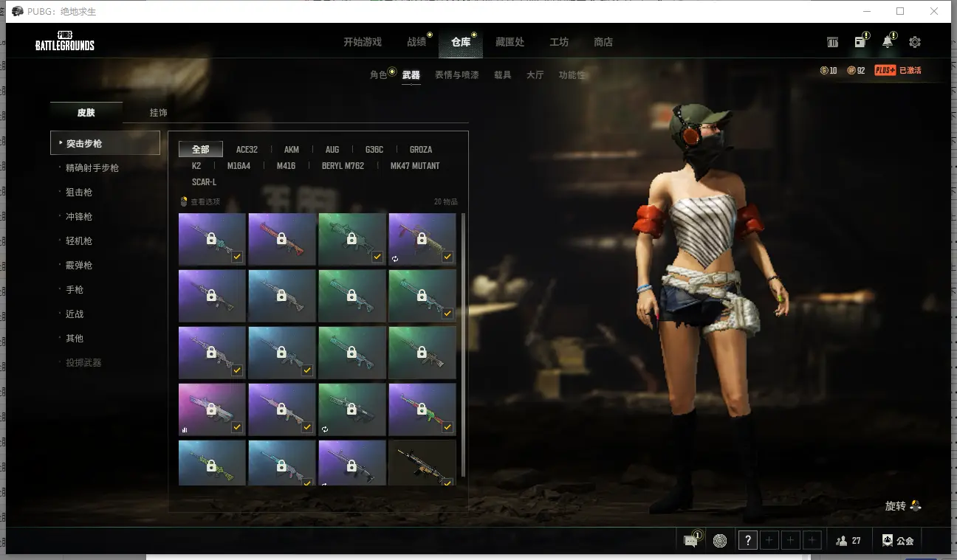The width and height of the screenshot is (957, 560).
Task: Open the 战绩 tab
Action: tap(416, 42)
